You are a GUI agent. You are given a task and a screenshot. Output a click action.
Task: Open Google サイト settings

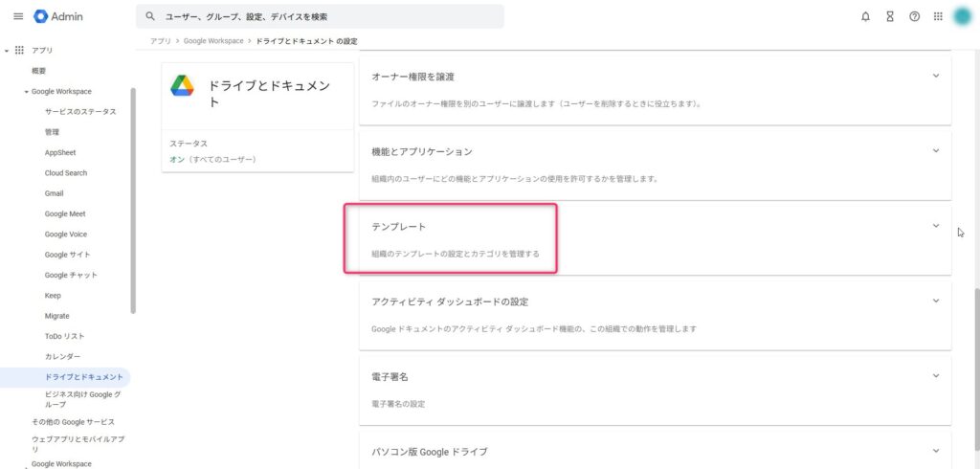point(68,256)
